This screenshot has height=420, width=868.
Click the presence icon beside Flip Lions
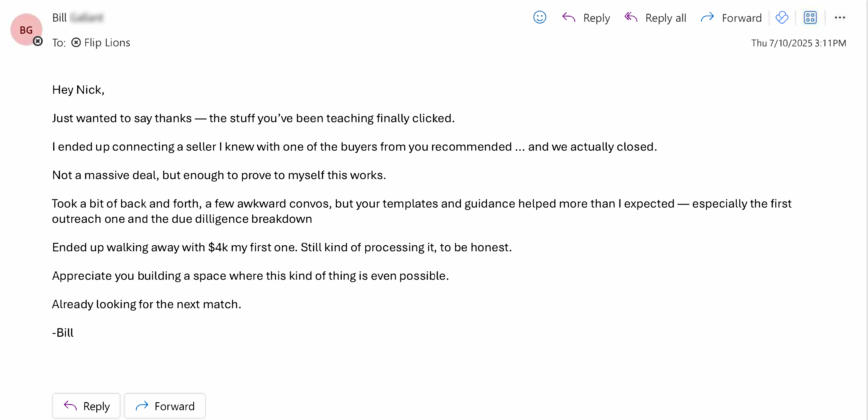click(76, 42)
